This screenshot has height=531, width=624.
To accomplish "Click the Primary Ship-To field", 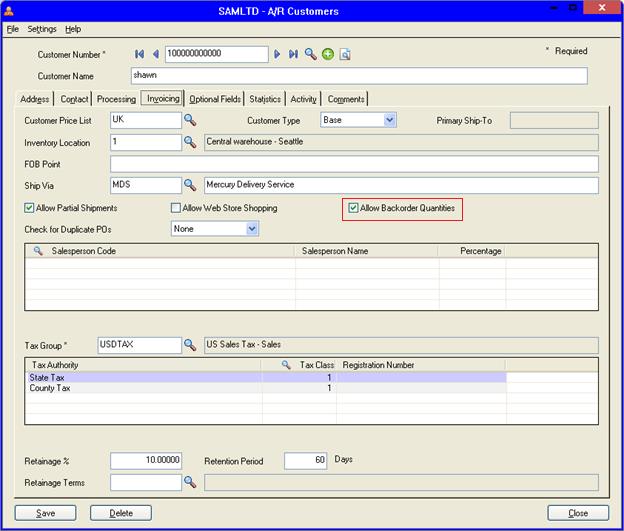I will coord(554,120).
